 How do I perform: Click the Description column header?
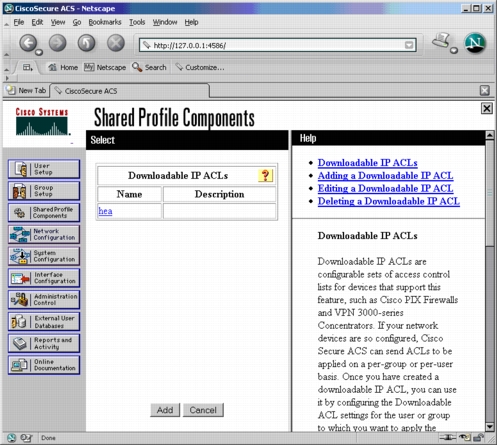219,194
